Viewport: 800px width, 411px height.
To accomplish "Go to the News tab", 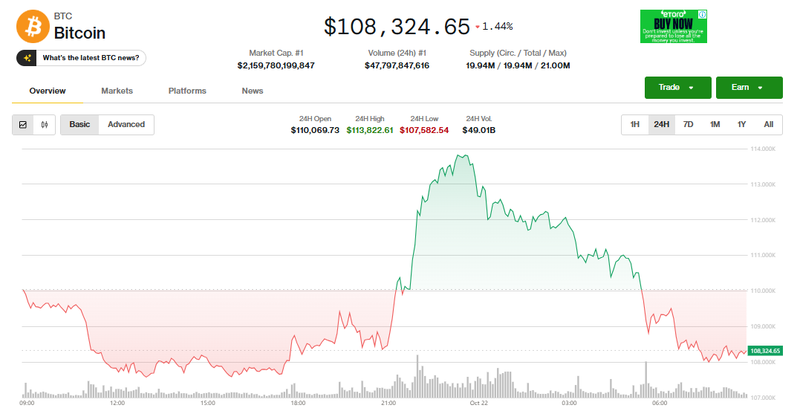I will [252, 91].
